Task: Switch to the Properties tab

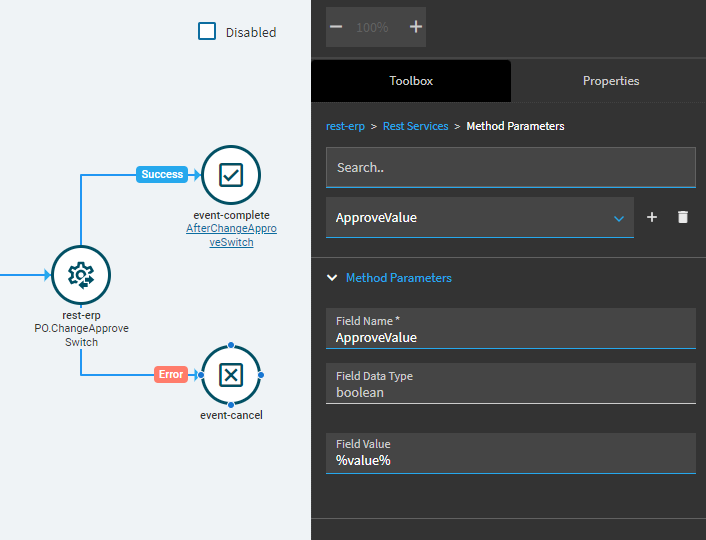Action: click(611, 81)
